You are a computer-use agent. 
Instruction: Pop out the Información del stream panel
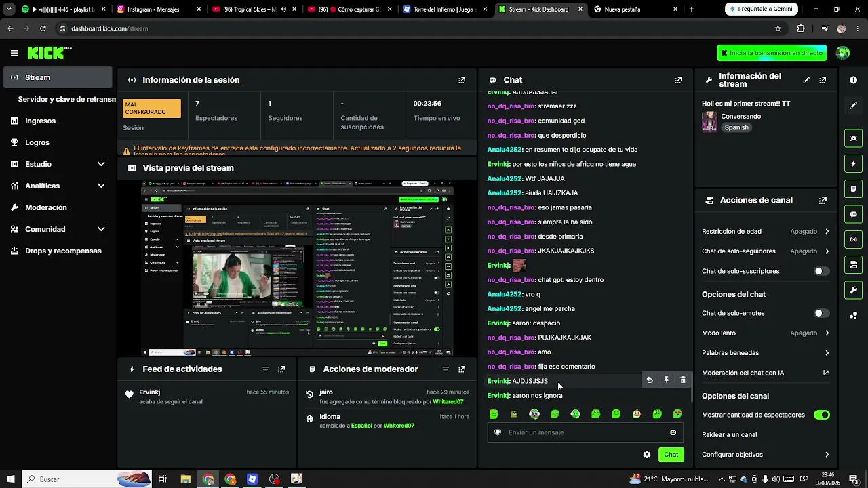pos(823,80)
